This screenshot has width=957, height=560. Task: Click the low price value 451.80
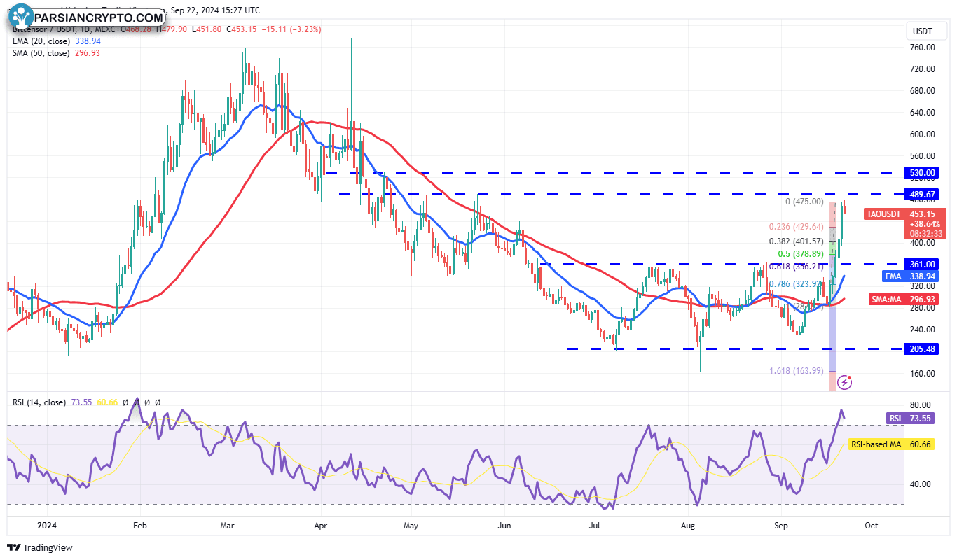point(209,29)
